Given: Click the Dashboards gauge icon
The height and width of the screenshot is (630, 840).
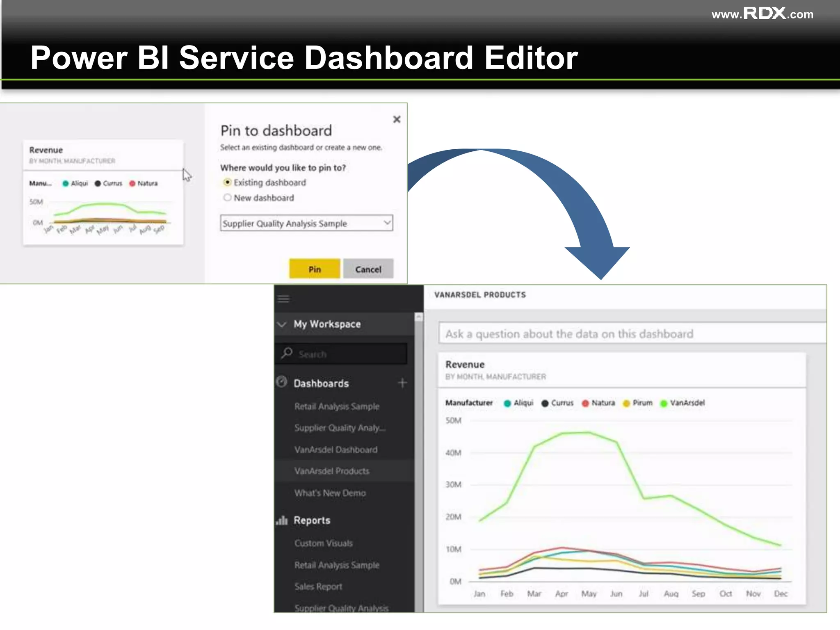Looking at the screenshot, I should coord(282,382).
